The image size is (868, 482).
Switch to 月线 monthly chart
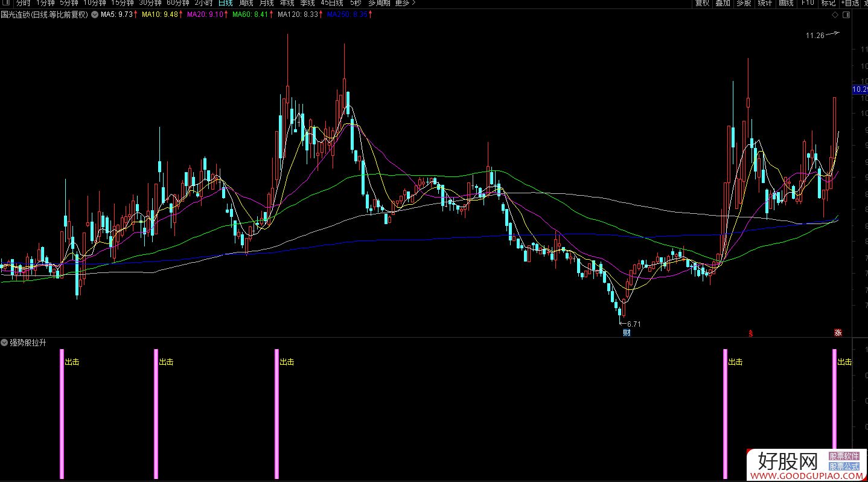click(x=267, y=2)
